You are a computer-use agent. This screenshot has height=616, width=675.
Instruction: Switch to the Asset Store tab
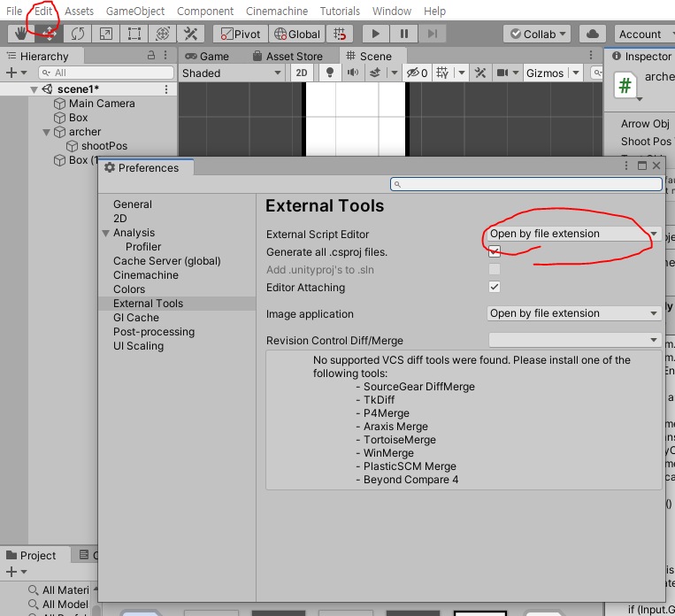click(x=288, y=57)
